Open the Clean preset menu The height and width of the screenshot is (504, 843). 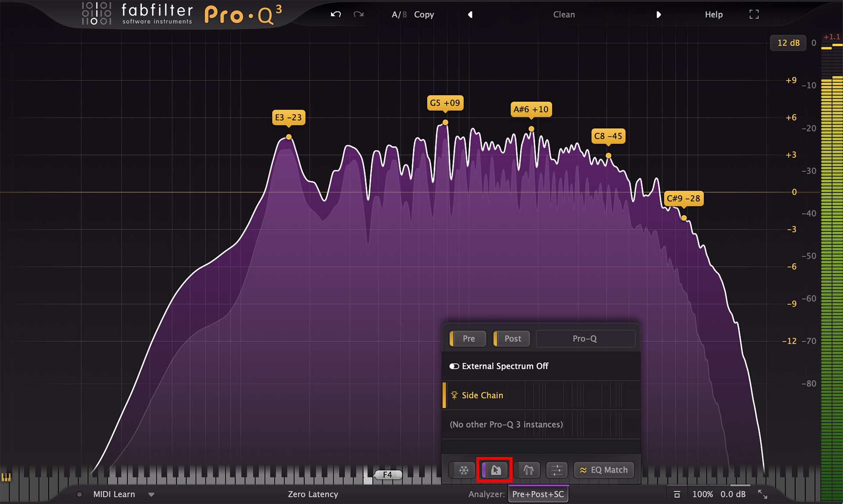coord(564,14)
